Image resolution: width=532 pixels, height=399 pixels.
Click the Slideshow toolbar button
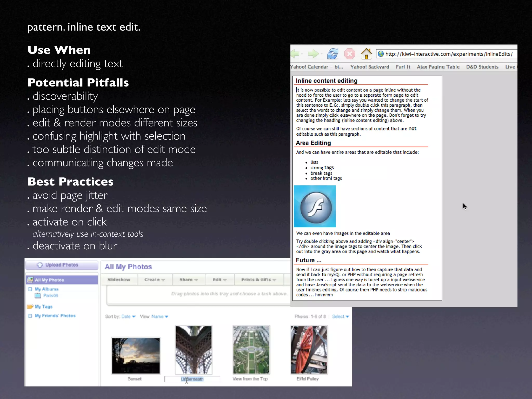[118, 280]
